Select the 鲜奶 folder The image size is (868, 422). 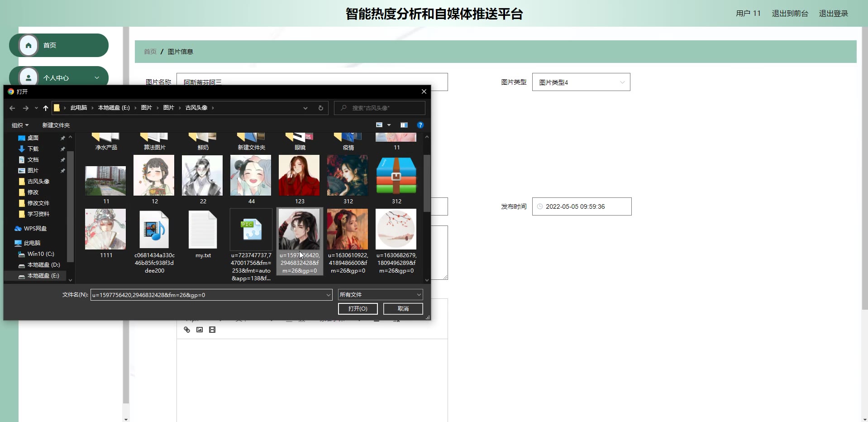203,141
